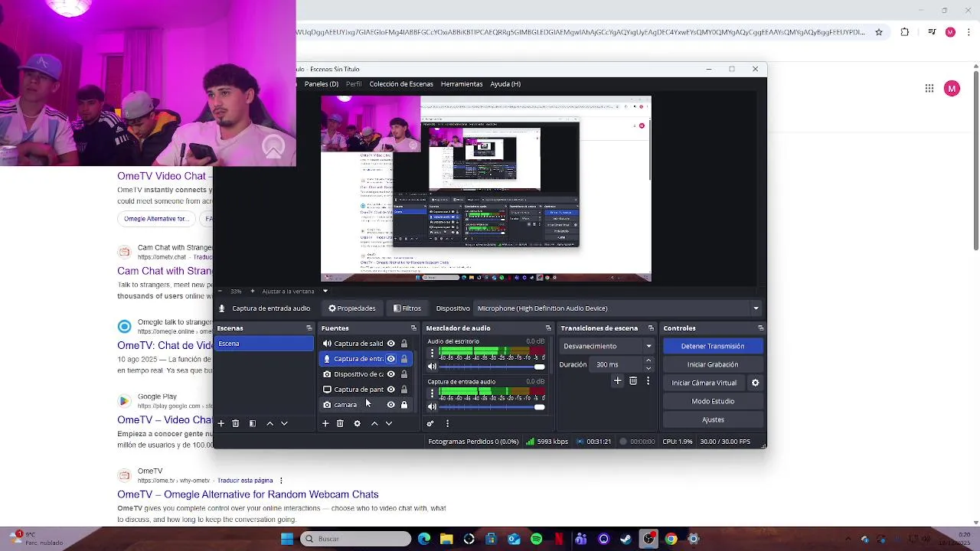The width and height of the screenshot is (980, 551).
Task: Click Iniciar Grabación button
Action: click(x=713, y=364)
